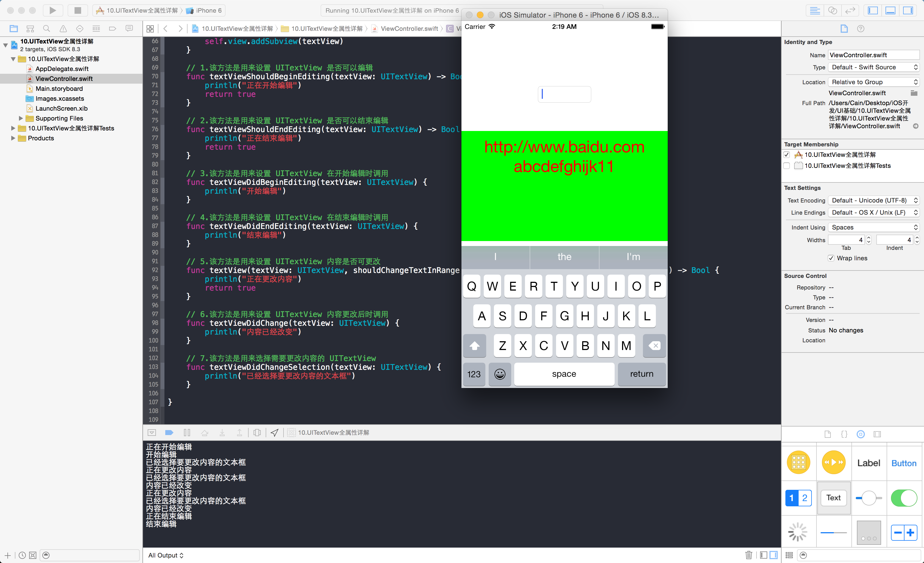The height and width of the screenshot is (563, 924).
Task: Click the step out button in debug bar
Action: (239, 432)
